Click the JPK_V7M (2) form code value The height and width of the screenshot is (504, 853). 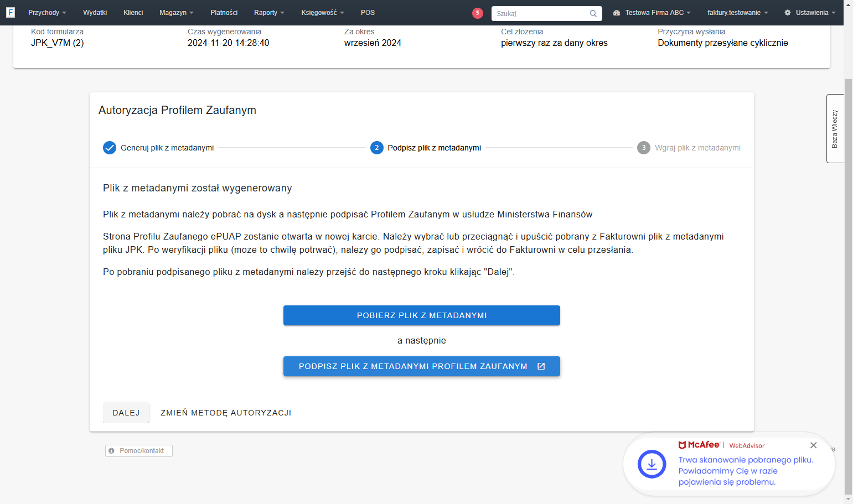pyautogui.click(x=58, y=43)
